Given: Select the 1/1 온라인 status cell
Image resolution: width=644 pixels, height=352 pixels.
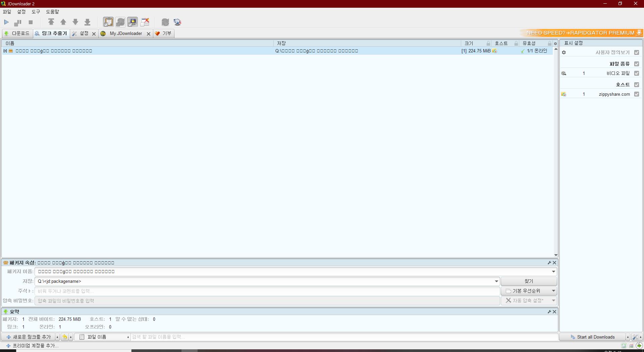Looking at the screenshot, I should coord(536,51).
